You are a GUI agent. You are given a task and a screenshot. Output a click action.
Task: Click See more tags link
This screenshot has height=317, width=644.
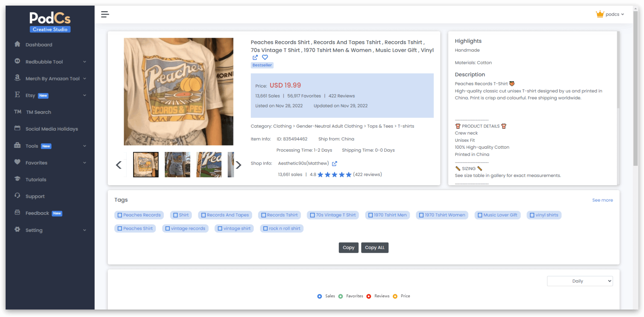603,200
